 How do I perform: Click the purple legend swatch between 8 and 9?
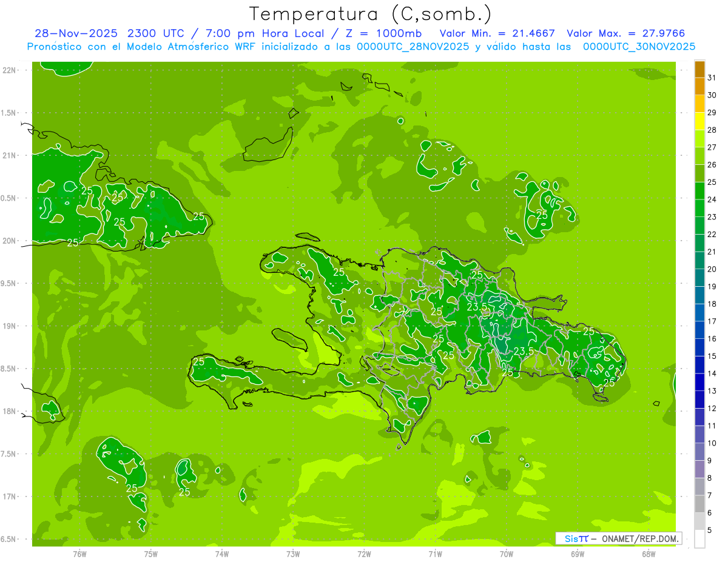(699, 469)
